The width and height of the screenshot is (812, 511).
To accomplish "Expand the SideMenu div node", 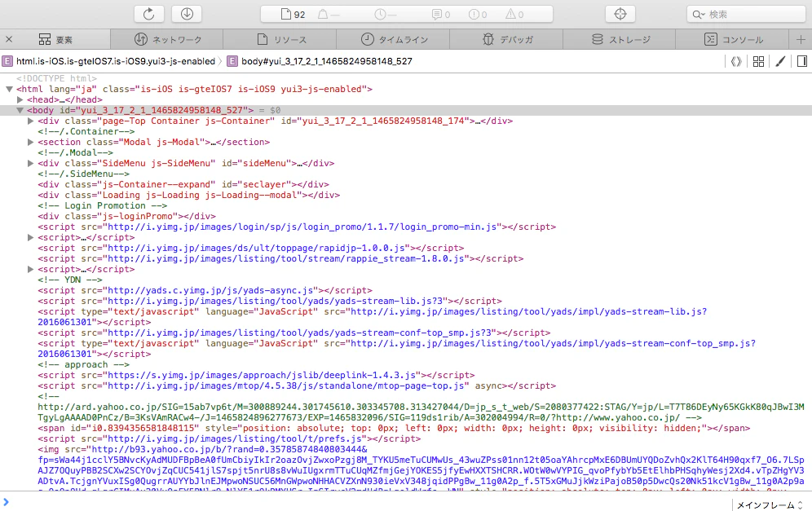I will click(x=30, y=163).
